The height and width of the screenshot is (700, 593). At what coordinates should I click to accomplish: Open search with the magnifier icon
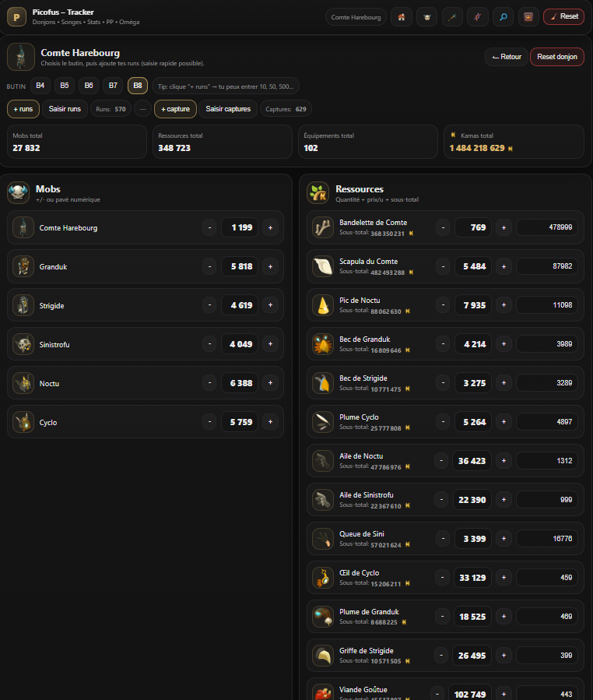point(503,17)
